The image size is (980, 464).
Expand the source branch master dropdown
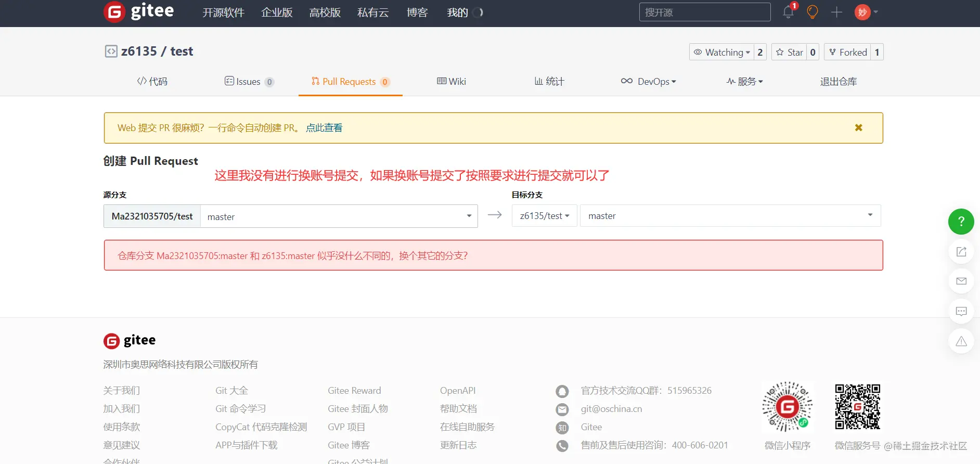coord(339,216)
